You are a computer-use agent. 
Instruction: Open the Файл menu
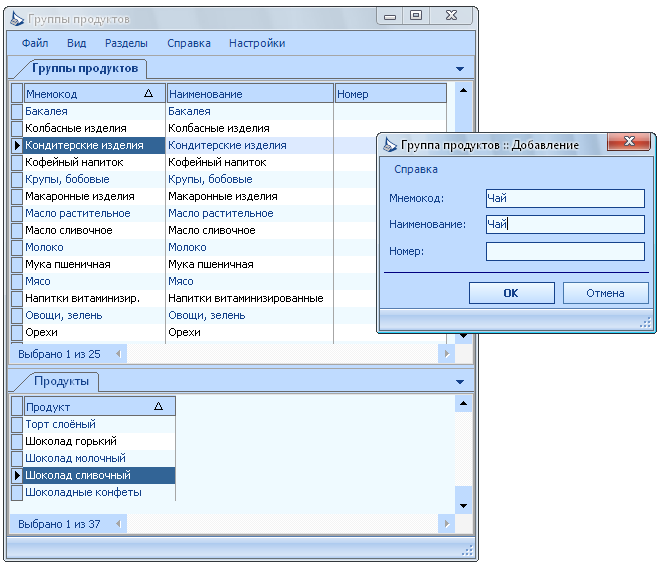tap(35, 43)
